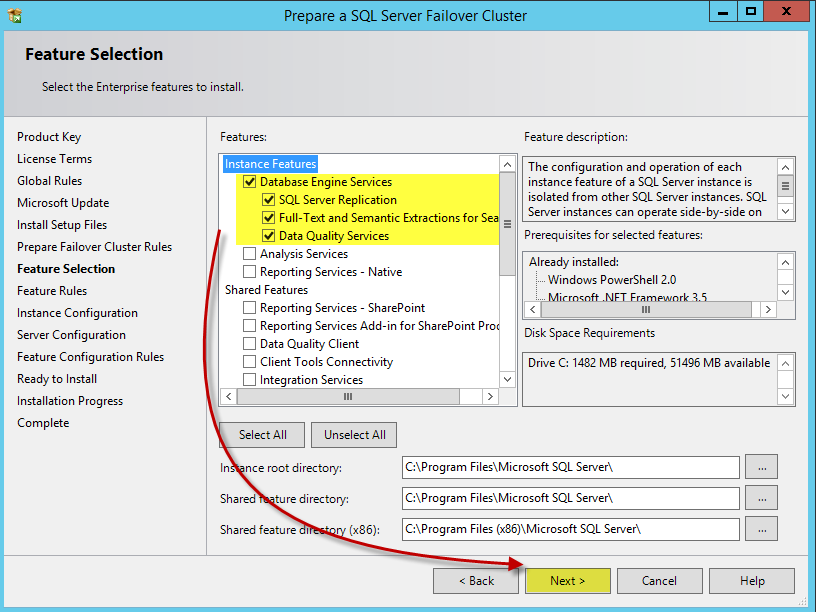Image resolution: width=816 pixels, height=612 pixels.
Task: Click the SQL Server setup icon in title bar
Action: point(15,16)
